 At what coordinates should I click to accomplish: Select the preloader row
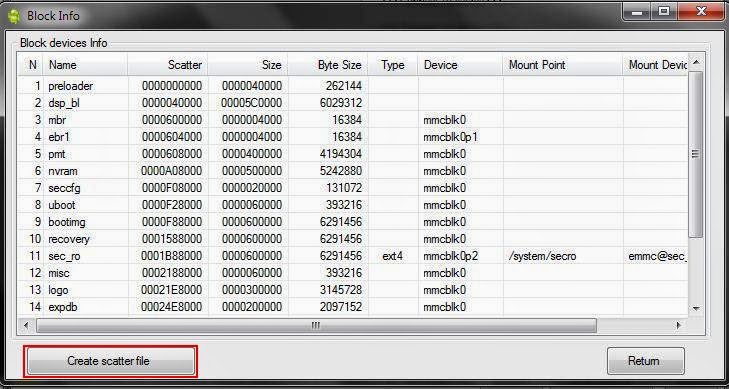(x=353, y=86)
